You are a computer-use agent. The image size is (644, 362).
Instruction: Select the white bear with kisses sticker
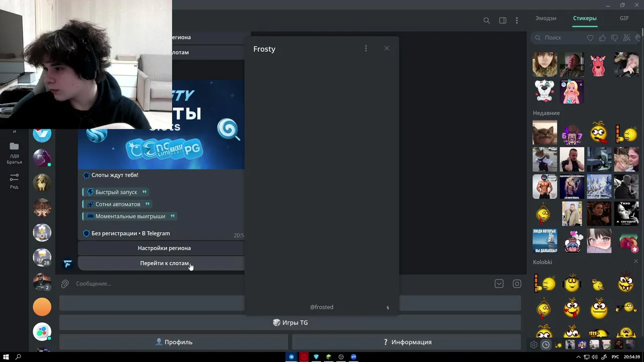click(545, 91)
